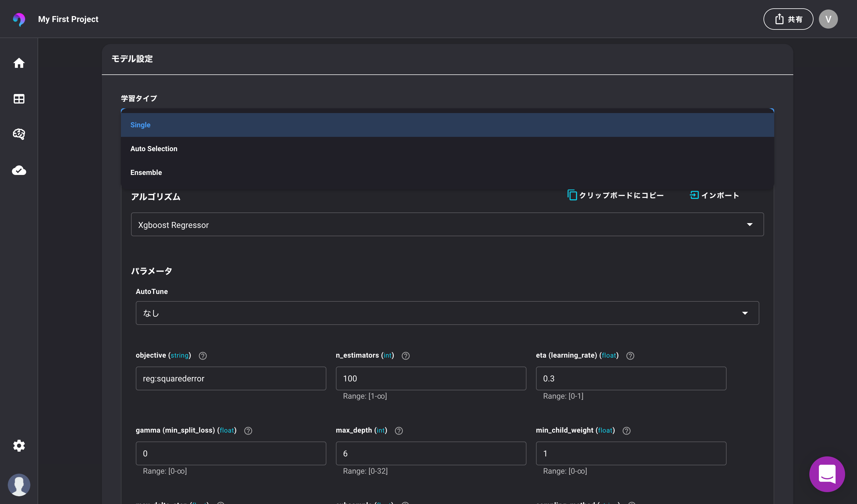
Task: Open the cloud deploy icon in sidebar
Action: 19,170
